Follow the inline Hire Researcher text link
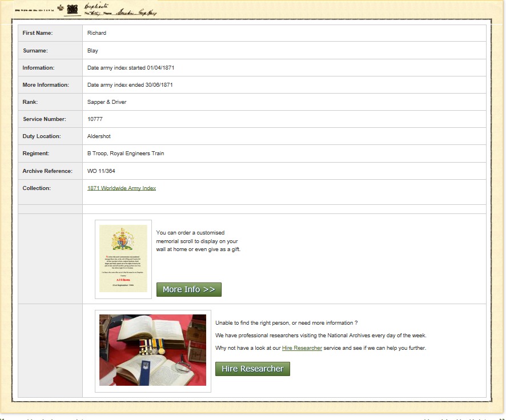The width and height of the screenshot is (506, 420). pyautogui.click(x=302, y=348)
